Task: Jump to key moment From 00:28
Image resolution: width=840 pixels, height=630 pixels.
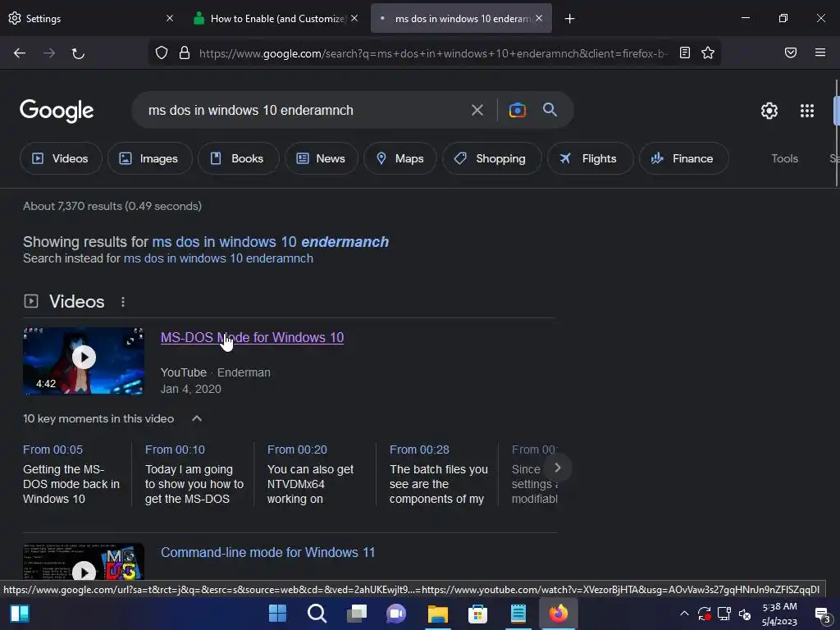Action: coord(419,450)
